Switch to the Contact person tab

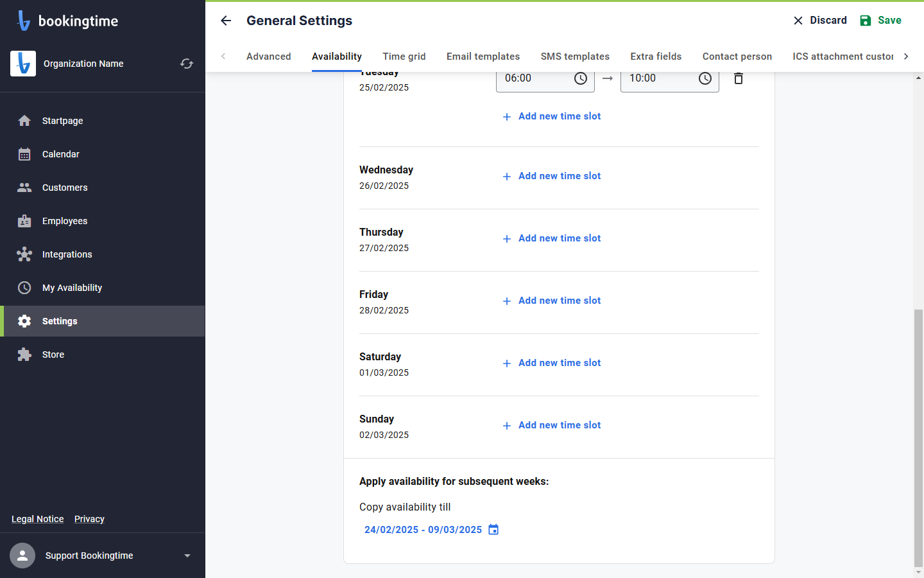pos(737,57)
